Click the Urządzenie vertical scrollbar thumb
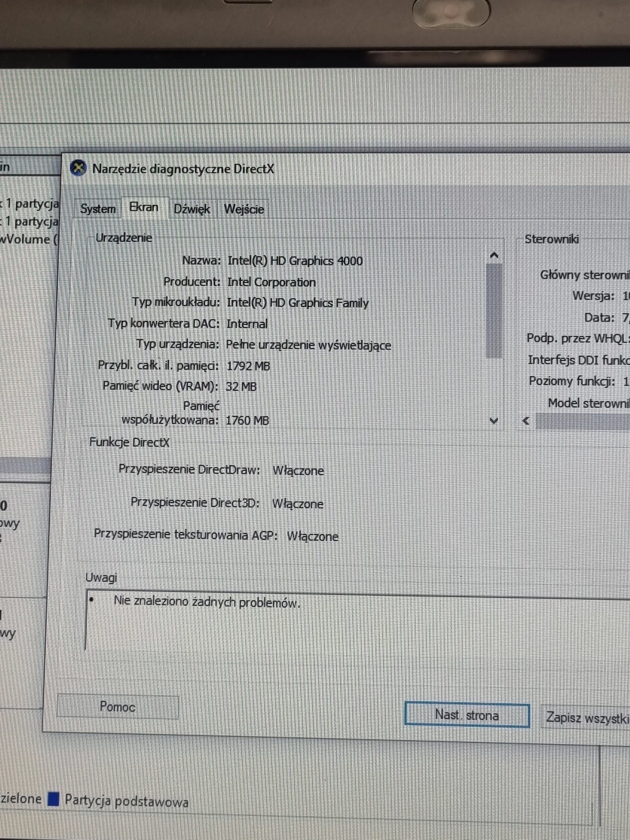630x840 pixels. coord(494,311)
